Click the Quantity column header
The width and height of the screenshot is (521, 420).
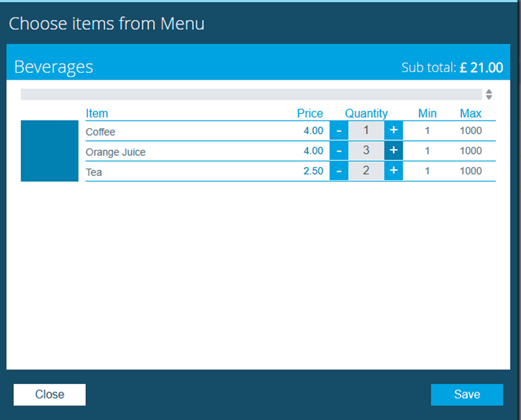tap(366, 114)
